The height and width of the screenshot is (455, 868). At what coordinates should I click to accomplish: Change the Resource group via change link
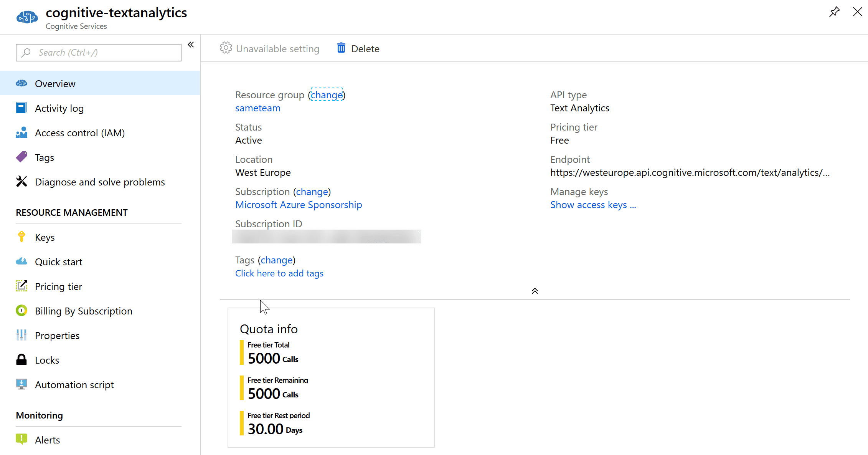327,95
